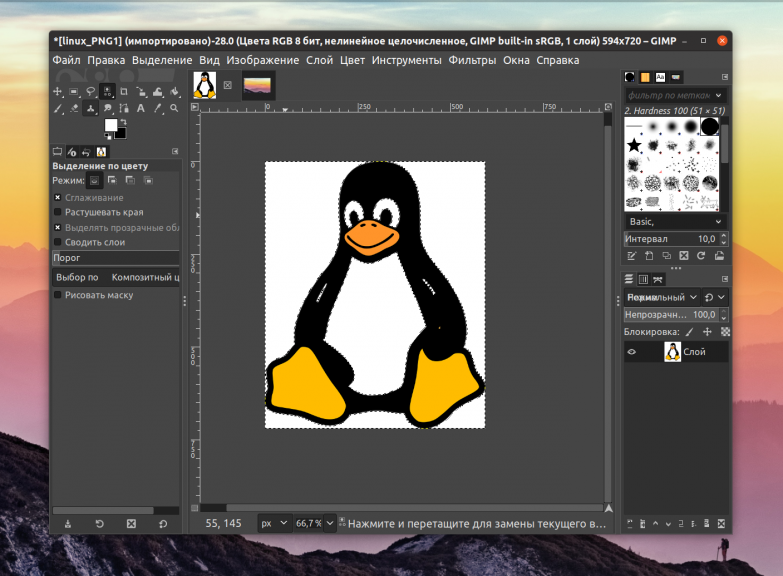Open the Fonts tab in right dock
The image size is (783, 576).
tap(660, 77)
